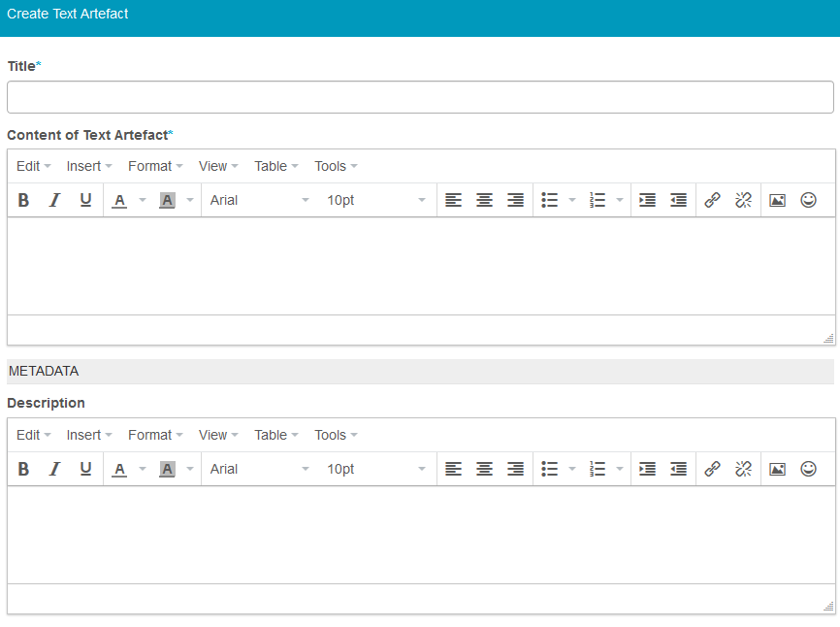The width and height of the screenshot is (840, 627).
Task: Click the Title input field
Action: [x=420, y=97]
